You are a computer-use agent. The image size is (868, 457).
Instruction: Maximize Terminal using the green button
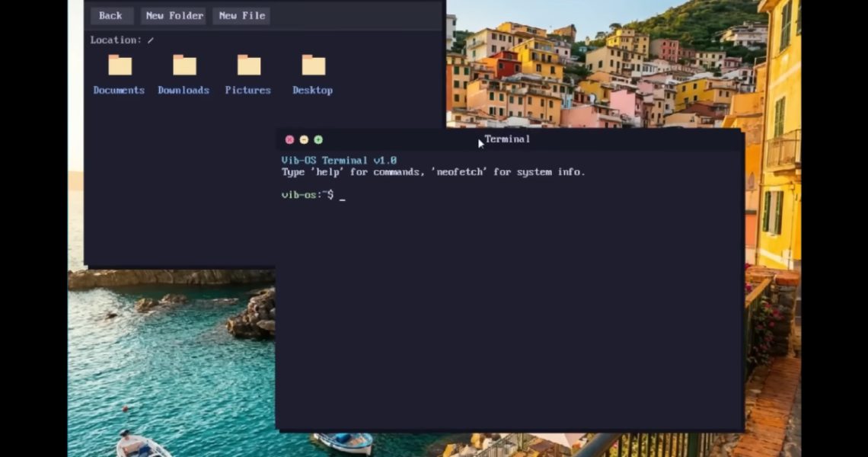click(318, 139)
